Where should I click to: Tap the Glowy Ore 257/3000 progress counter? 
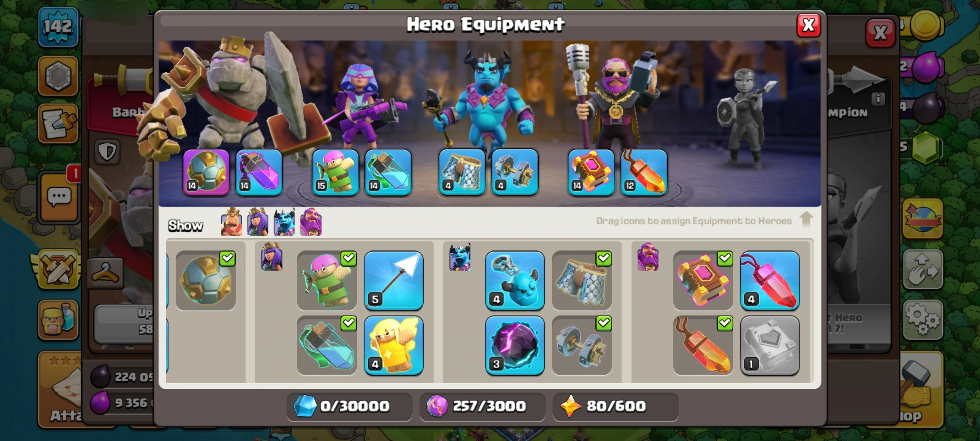482,406
